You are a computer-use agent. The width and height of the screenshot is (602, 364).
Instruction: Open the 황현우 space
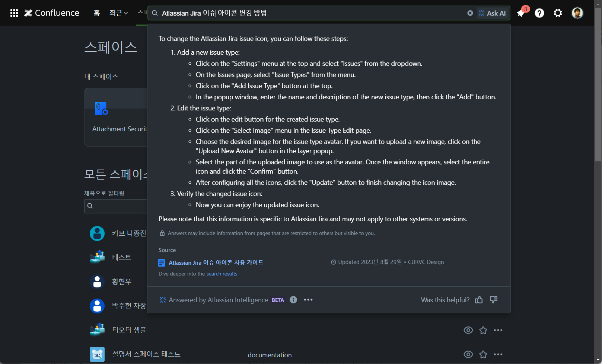tap(122, 281)
